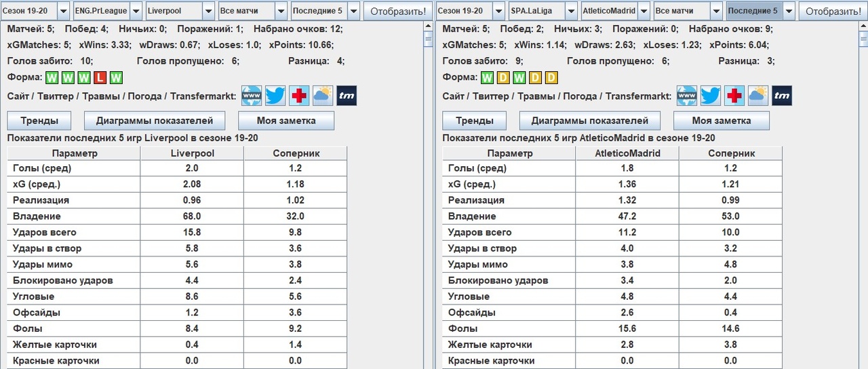Open Liverpool Twitter bird icon
This screenshot has width=868, height=369.
point(275,96)
